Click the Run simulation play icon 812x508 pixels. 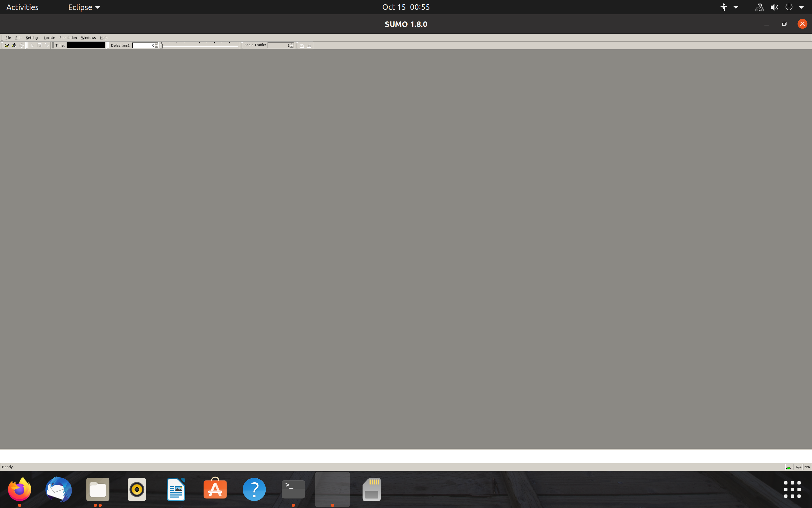tap(33, 45)
